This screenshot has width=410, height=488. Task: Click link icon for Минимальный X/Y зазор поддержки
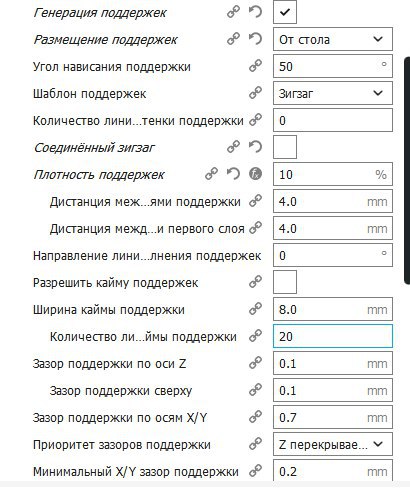coord(255,471)
